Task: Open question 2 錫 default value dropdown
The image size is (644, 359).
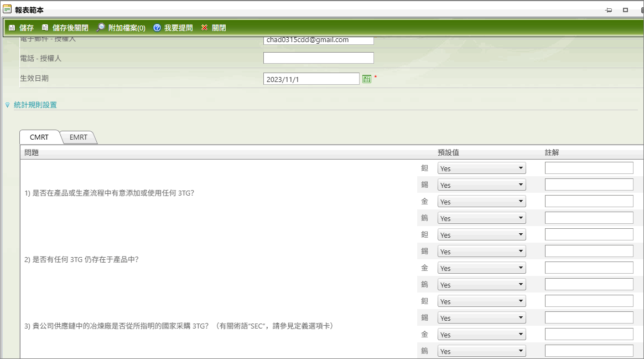Action: coord(481,252)
